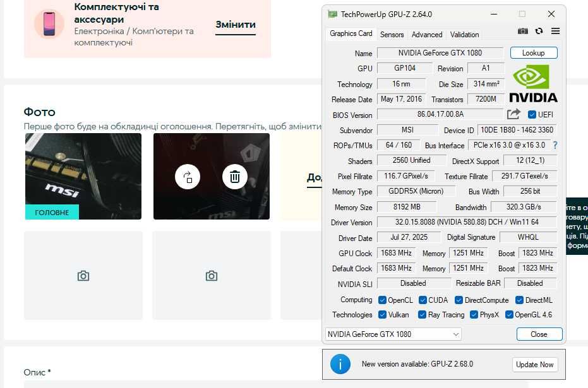Toggle the DirectML checkbox
588x388 pixels.
pos(519,300)
